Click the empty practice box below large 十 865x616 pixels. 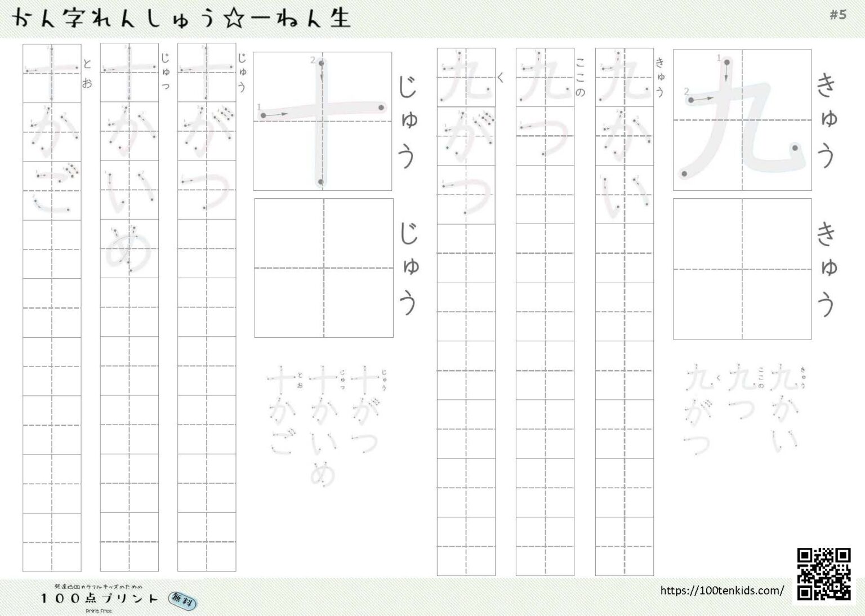(x=323, y=267)
